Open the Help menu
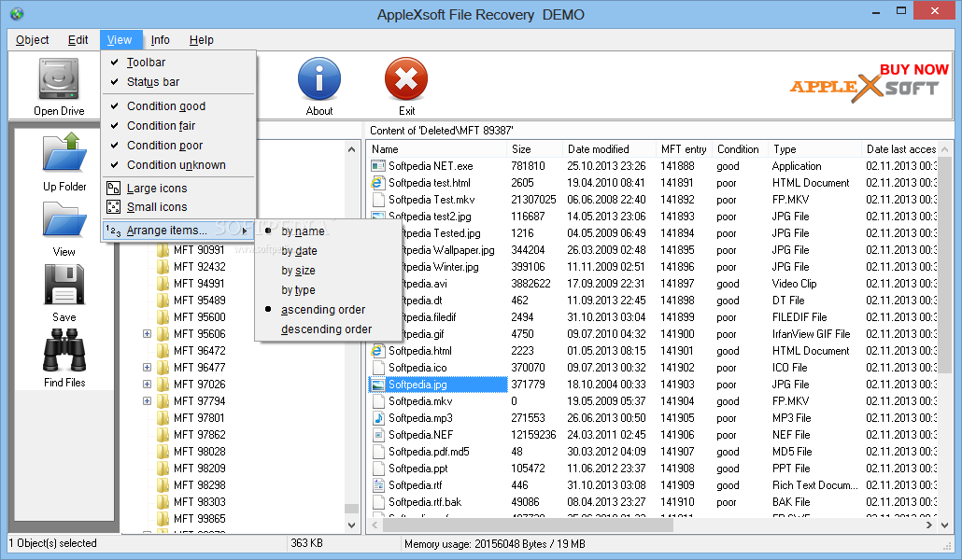The image size is (962, 560). point(201,40)
